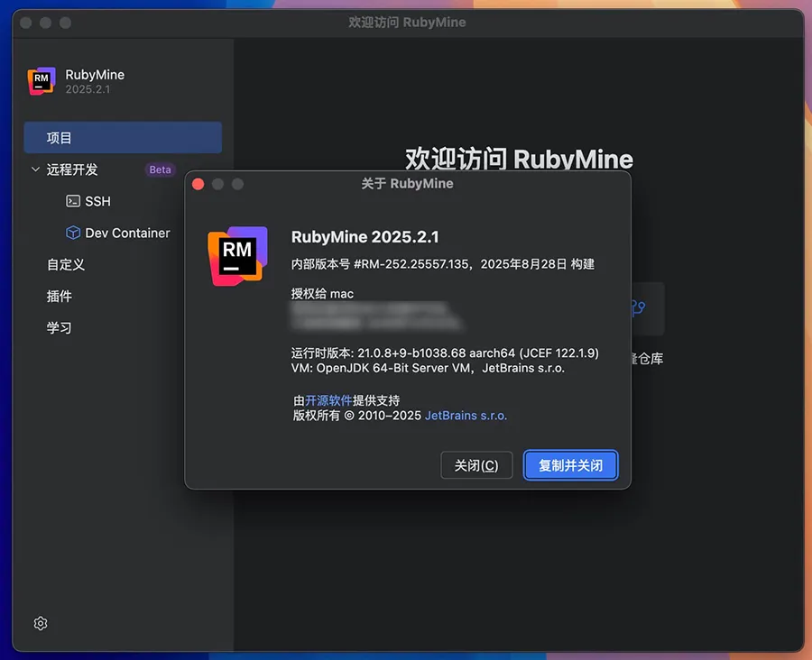Click the partially hidden clone repository icon

(639, 308)
